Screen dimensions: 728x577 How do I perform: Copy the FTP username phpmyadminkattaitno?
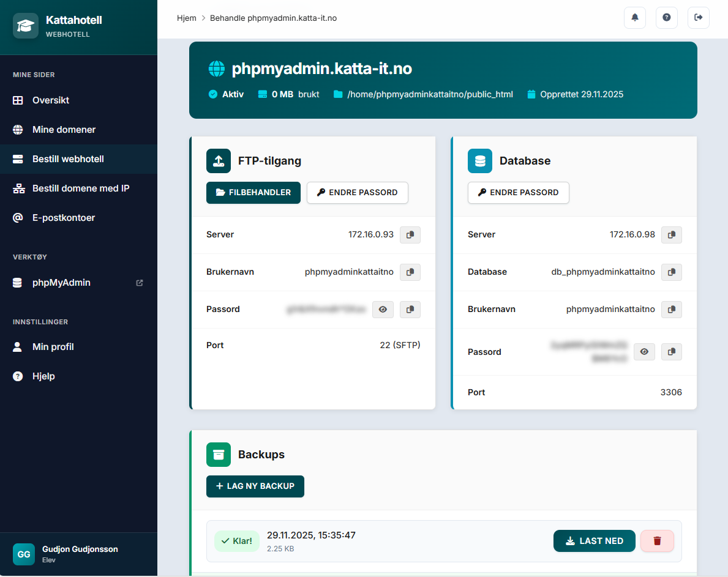point(410,272)
